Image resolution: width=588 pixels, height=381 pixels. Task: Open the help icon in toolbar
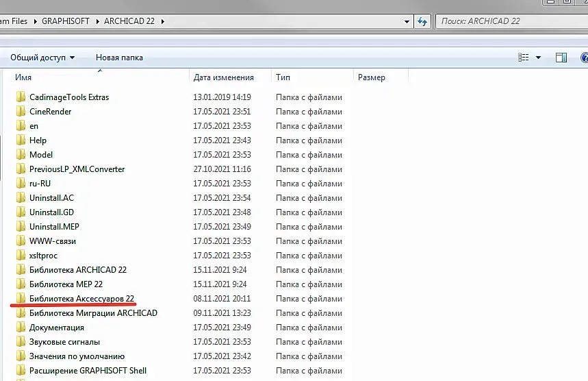point(585,58)
